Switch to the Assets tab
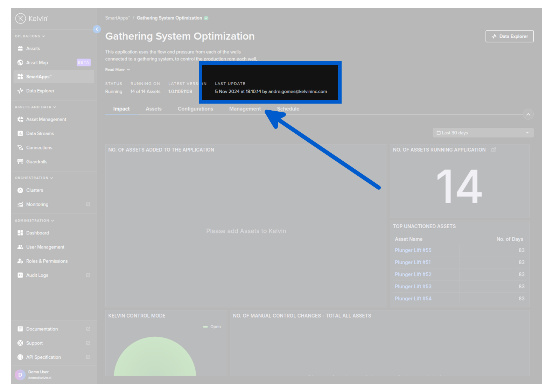 tap(153, 109)
